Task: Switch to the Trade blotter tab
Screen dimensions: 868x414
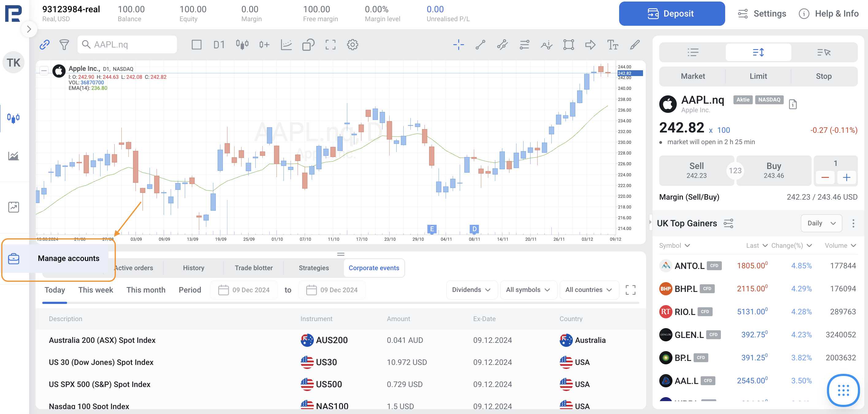Action: tap(253, 268)
